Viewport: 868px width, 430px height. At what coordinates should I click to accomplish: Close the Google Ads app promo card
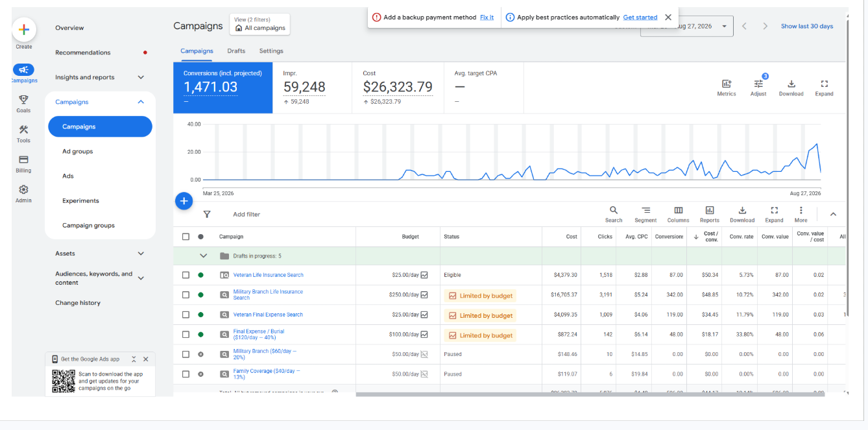[145, 359]
